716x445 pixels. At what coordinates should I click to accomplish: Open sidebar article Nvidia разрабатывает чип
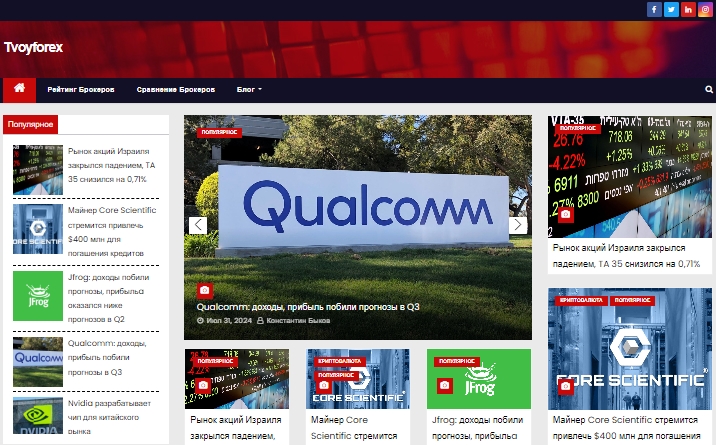109,417
